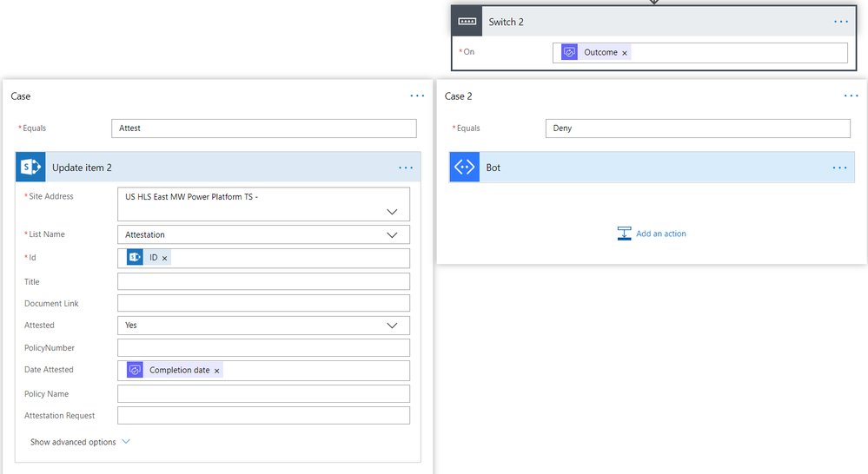Remove the Outcome token from On field

pos(625,53)
